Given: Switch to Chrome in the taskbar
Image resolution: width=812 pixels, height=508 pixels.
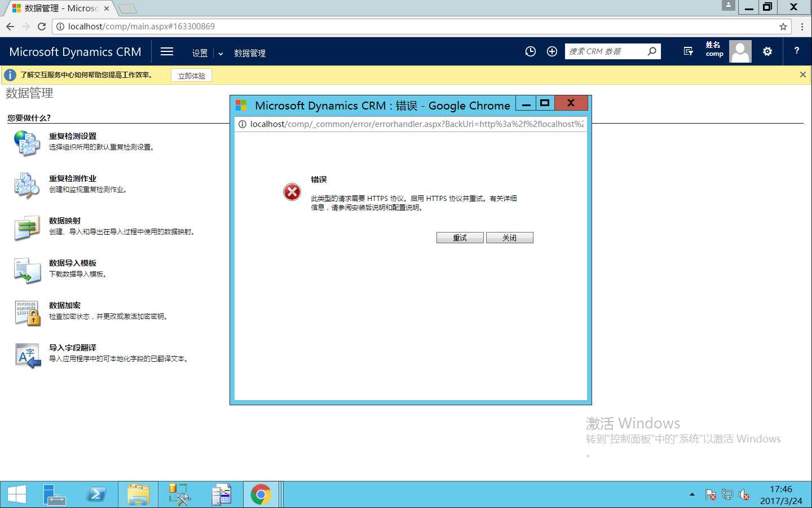Looking at the screenshot, I should pyautogui.click(x=261, y=495).
